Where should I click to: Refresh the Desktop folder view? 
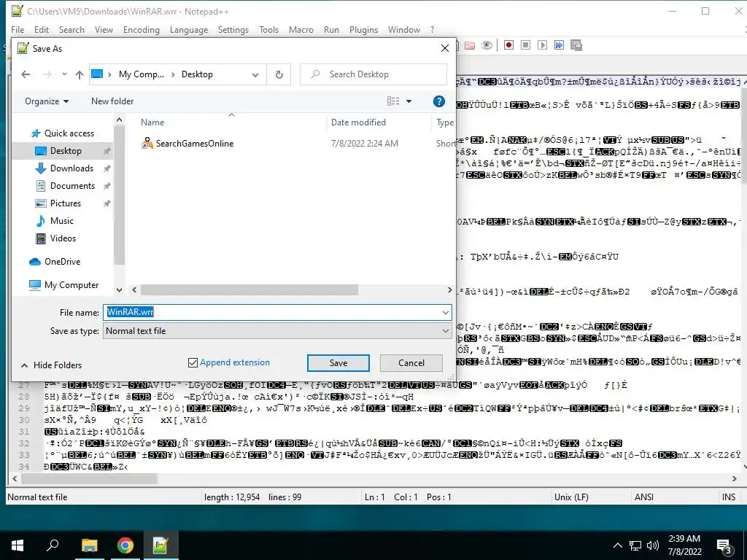279,74
